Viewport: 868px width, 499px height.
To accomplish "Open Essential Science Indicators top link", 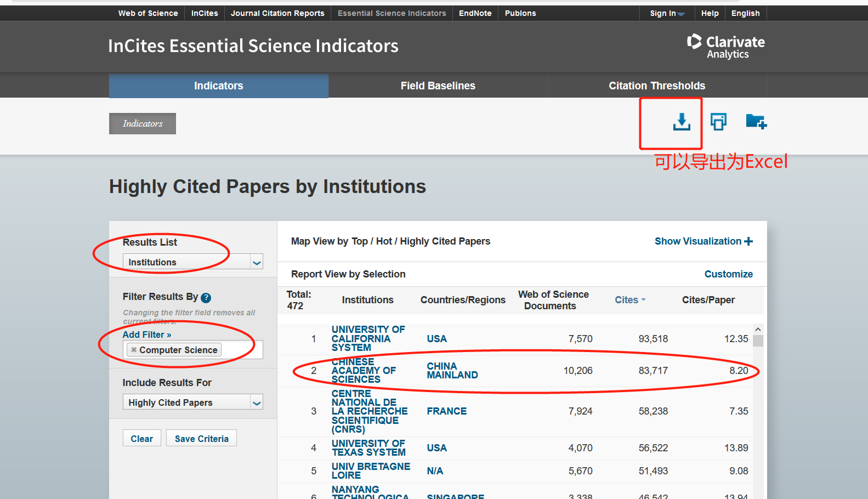I will tap(392, 13).
